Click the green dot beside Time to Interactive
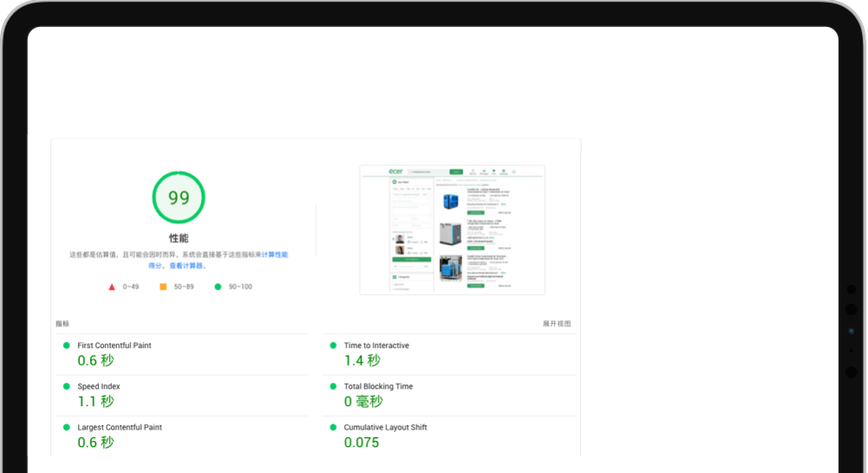 click(x=333, y=345)
